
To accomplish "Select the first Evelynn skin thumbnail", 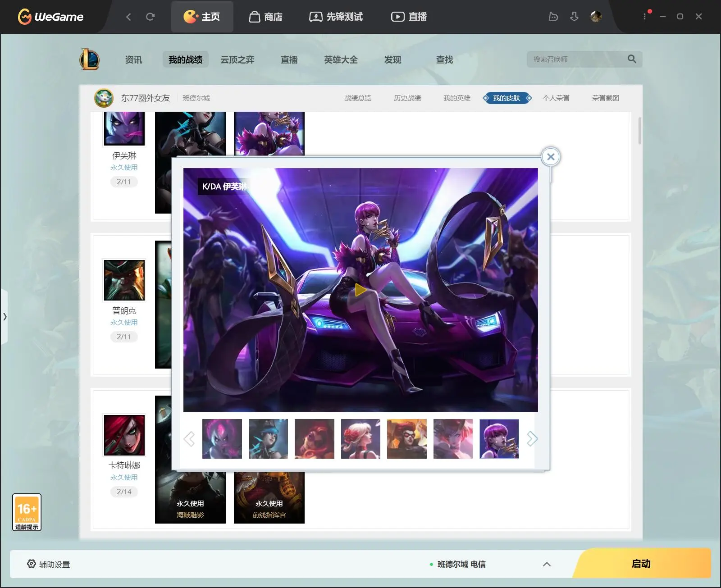I will (x=222, y=439).
